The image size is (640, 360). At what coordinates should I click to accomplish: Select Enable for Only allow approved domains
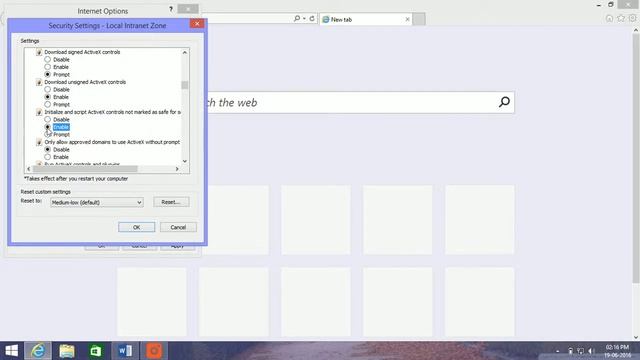48,157
